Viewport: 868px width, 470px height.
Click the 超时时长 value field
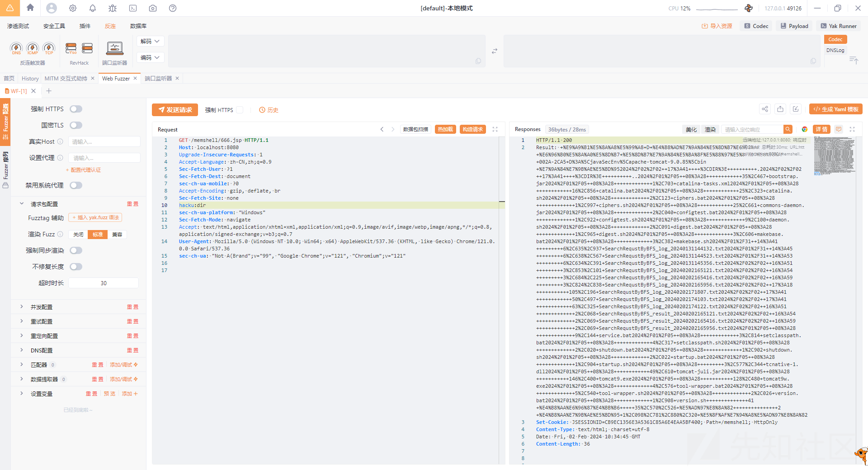[x=104, y=283]
